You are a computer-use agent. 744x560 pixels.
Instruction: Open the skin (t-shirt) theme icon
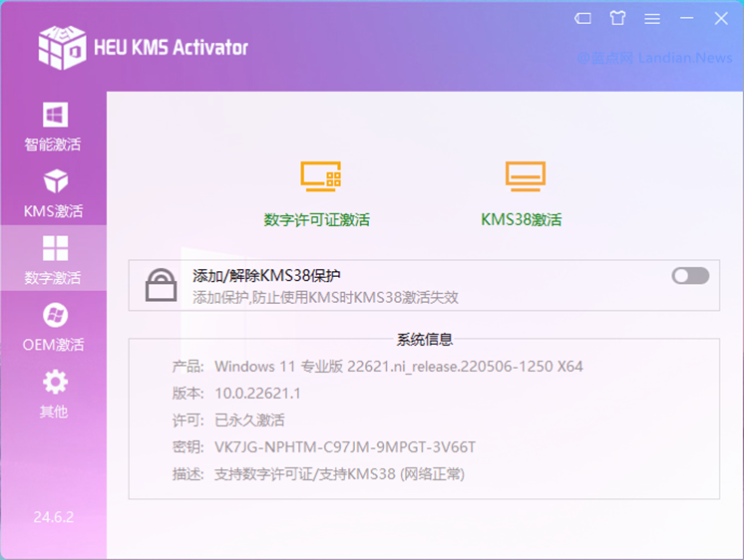[617, 19]
